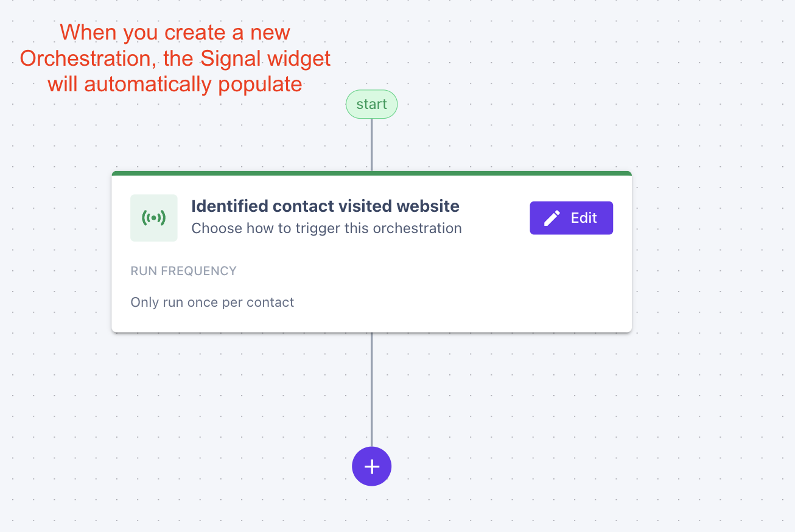Click the pencil icon on Edit button
795x532 pixels.
pyautogui.click(x=552, y=218)
